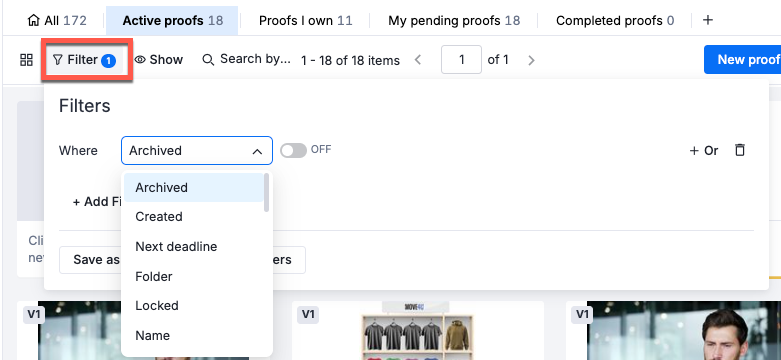Select Locked filter field
781x360 pixels.
tap(194, 305)
